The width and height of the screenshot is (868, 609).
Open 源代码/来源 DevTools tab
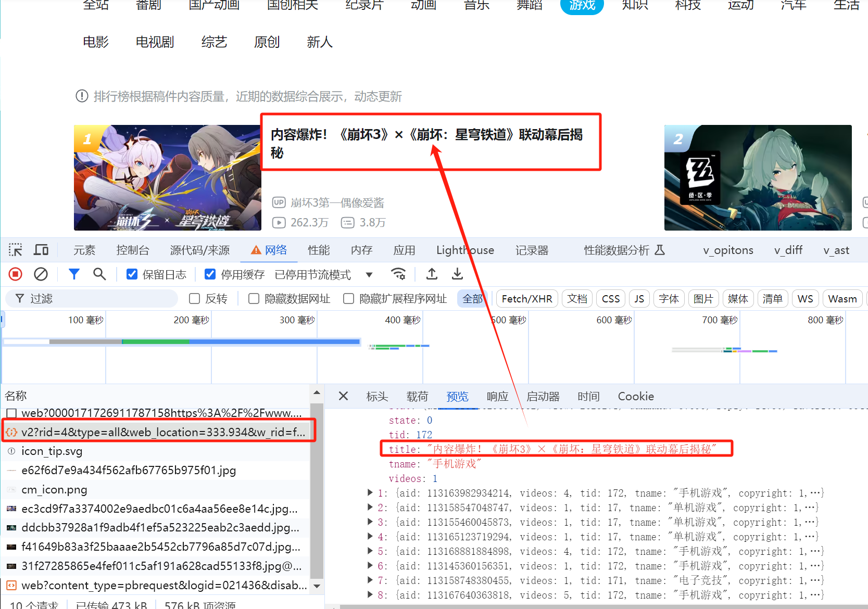click(x=200, y=250)
